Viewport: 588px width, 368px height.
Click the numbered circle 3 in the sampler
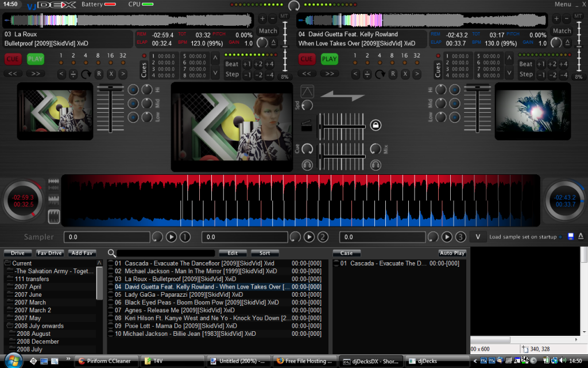coord(461,237)
